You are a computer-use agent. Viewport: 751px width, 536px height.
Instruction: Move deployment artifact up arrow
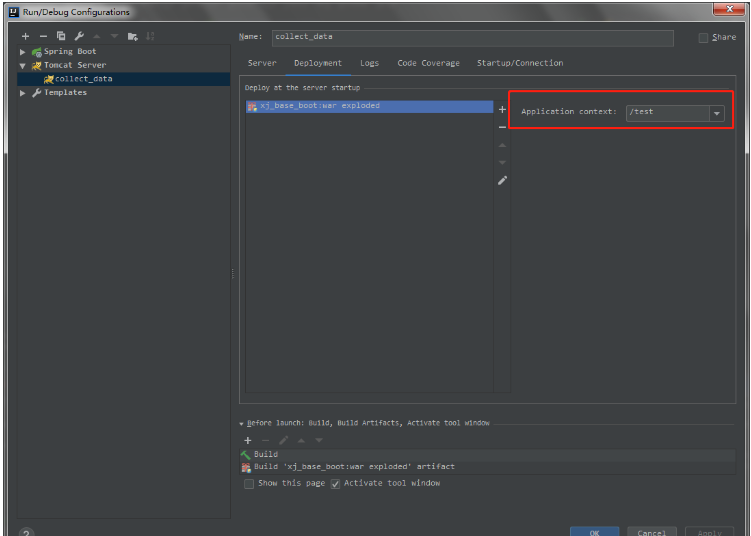point(502,145)
